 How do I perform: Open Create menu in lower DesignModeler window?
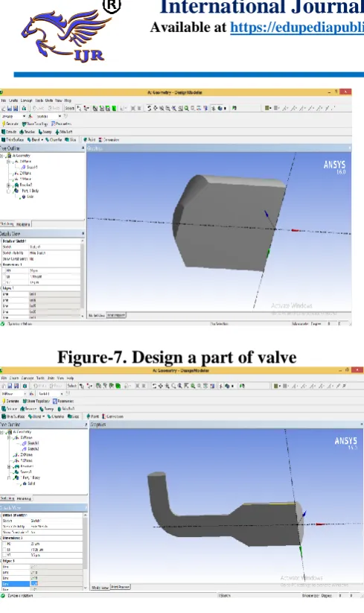(14, 378)
